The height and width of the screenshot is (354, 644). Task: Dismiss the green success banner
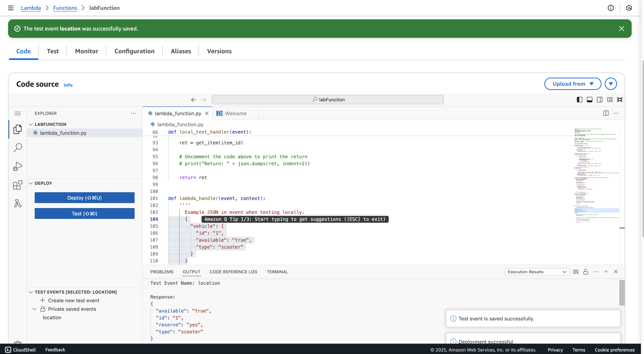click(621, 29)
